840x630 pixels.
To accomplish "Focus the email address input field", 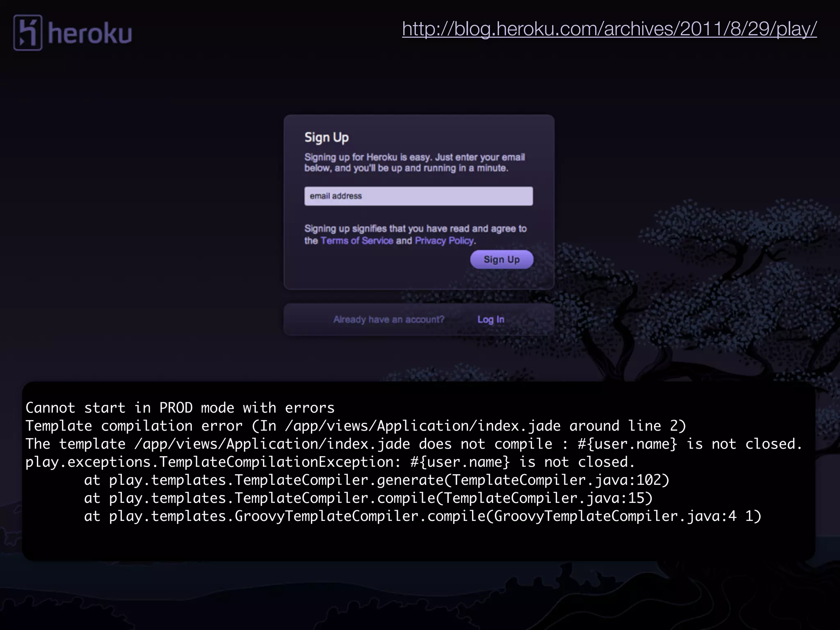I will pos(419,196).
